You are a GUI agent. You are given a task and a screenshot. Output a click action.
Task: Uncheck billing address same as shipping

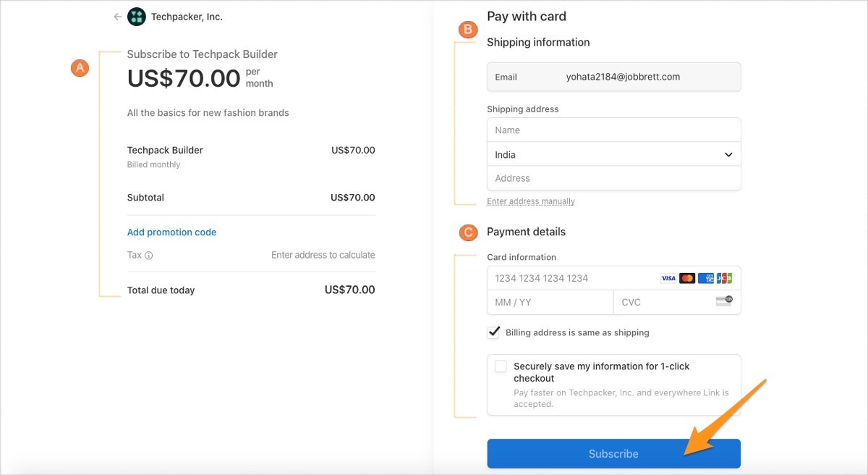click(x=494, y=332)
